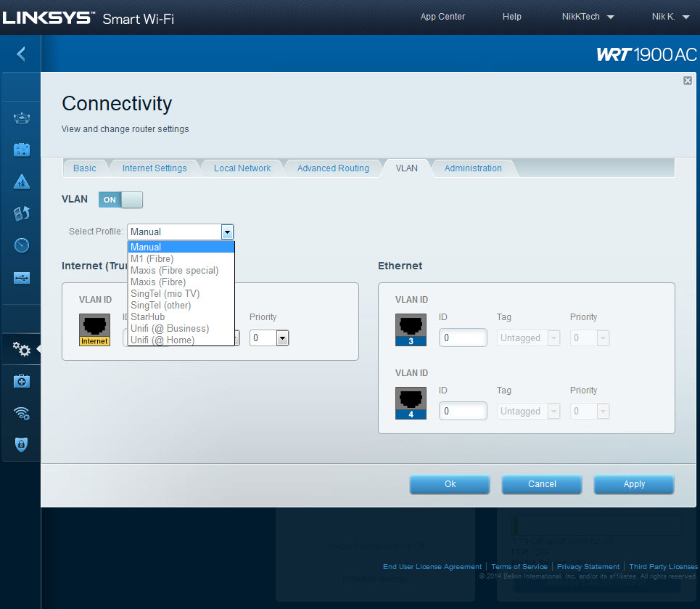Open the Internet Priority dropdown

[x=269, y=338]
